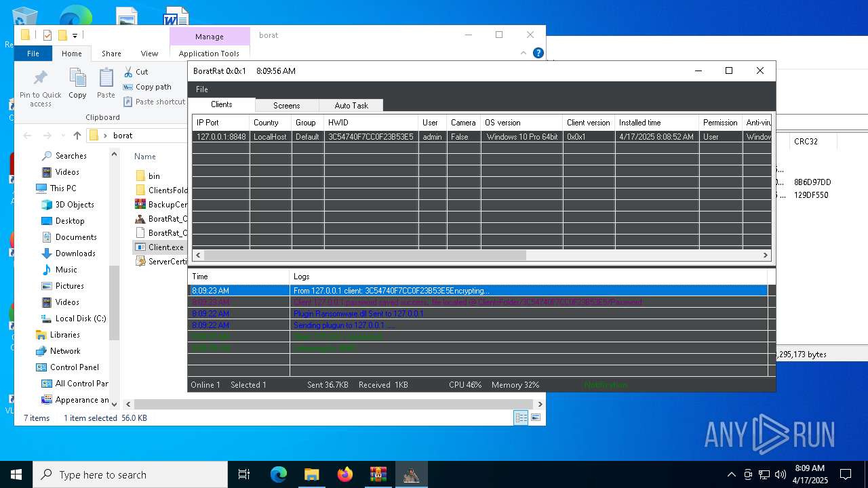This screenshot has width=868, height=488.
Task: Open Firefox from taskbar
Action: tap(345, 474)
